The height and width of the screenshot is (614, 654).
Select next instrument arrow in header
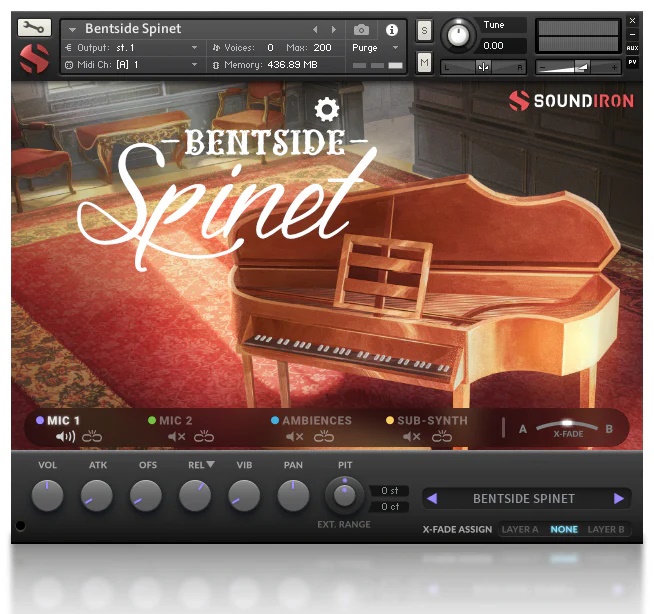pyautogui.click(x=334, y=30)
